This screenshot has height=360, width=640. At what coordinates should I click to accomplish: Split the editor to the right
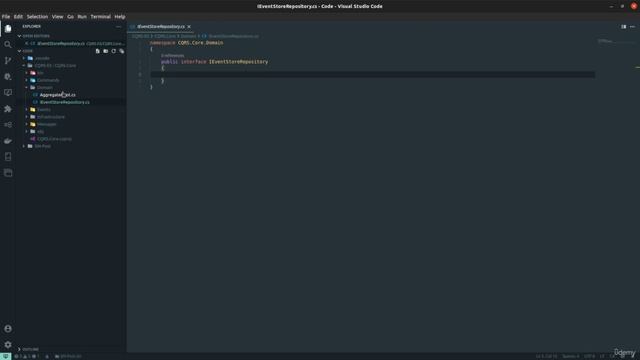[624, 27]
